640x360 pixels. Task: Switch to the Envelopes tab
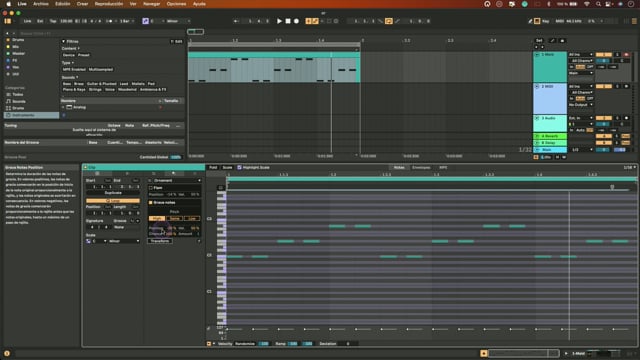click(x=421, y=167)
